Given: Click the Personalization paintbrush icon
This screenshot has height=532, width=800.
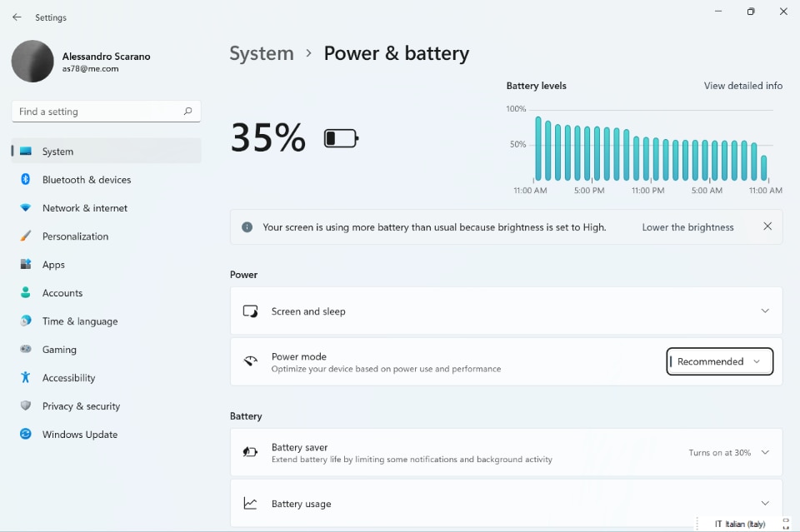Looking at the screenshot, I should [26, 236].
